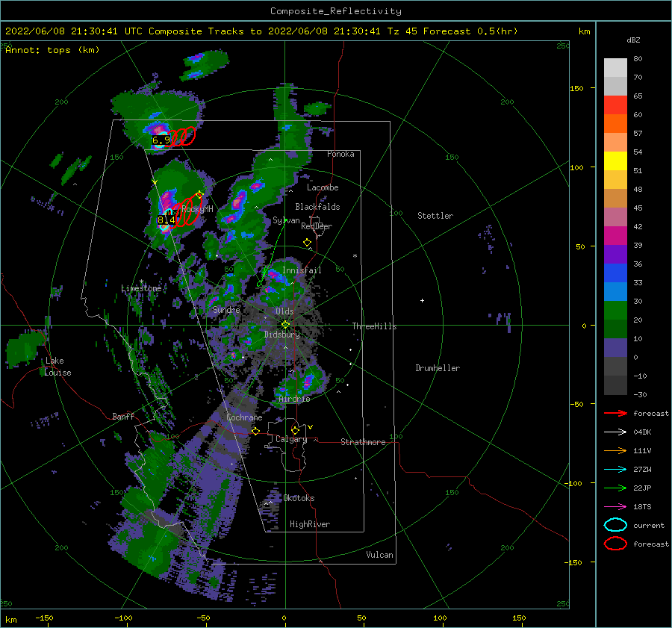
Task: Click the Blackfalds town label
Action: (317, 207)
